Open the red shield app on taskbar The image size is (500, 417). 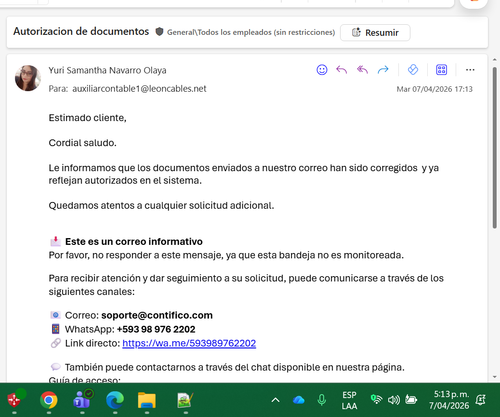15,399
